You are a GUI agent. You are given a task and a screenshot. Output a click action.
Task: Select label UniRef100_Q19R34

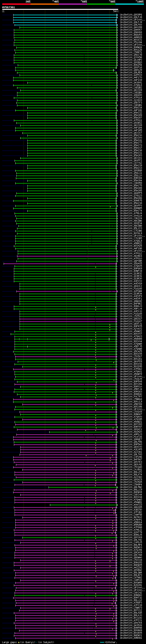(x=131, y=294)
